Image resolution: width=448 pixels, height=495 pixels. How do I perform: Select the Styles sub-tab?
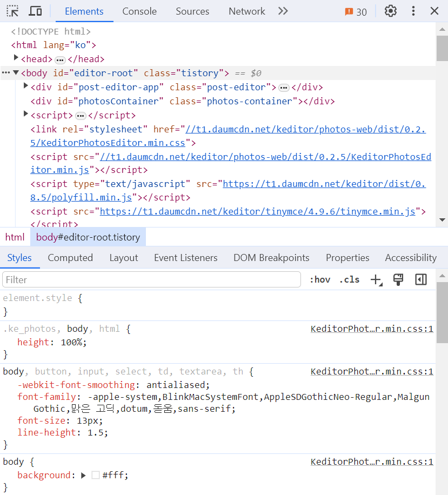[x=19, y=258]
